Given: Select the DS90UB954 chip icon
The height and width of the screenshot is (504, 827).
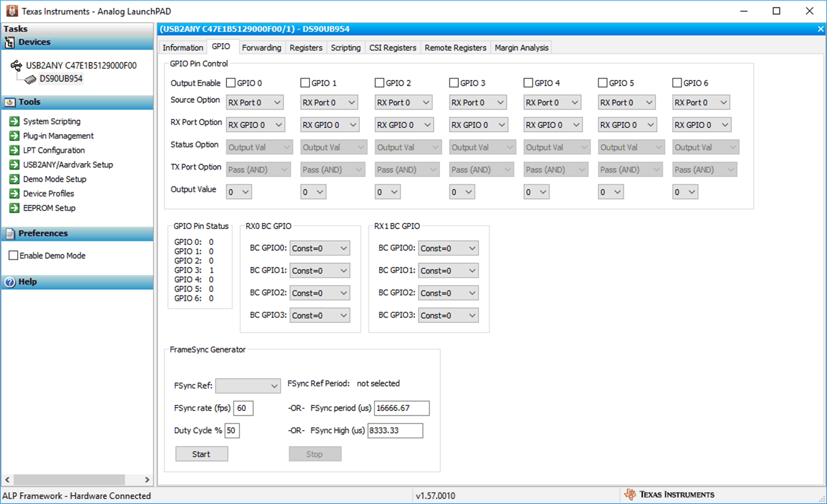Looking at the screenshot, I should point(31,79).
